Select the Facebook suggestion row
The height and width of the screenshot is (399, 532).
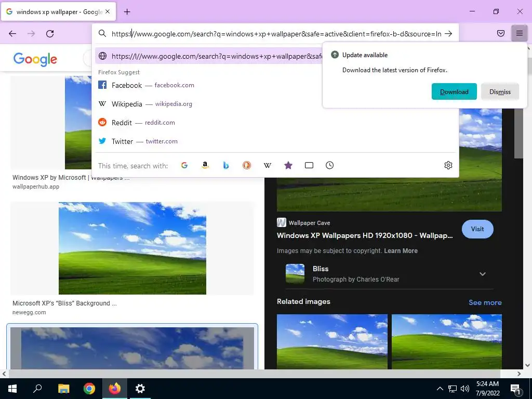(x=209, y=85)
